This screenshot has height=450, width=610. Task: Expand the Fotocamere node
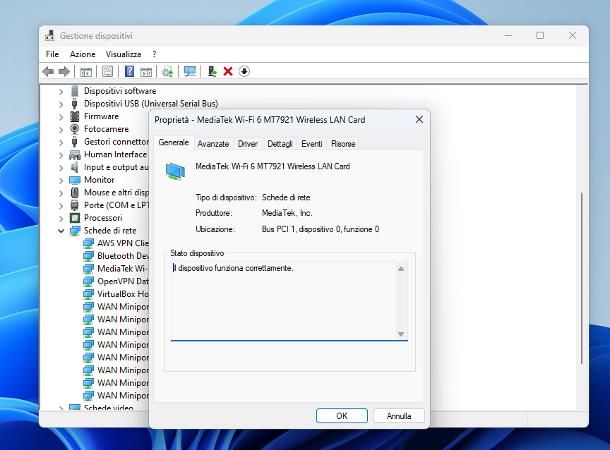[x=61, y=130]
